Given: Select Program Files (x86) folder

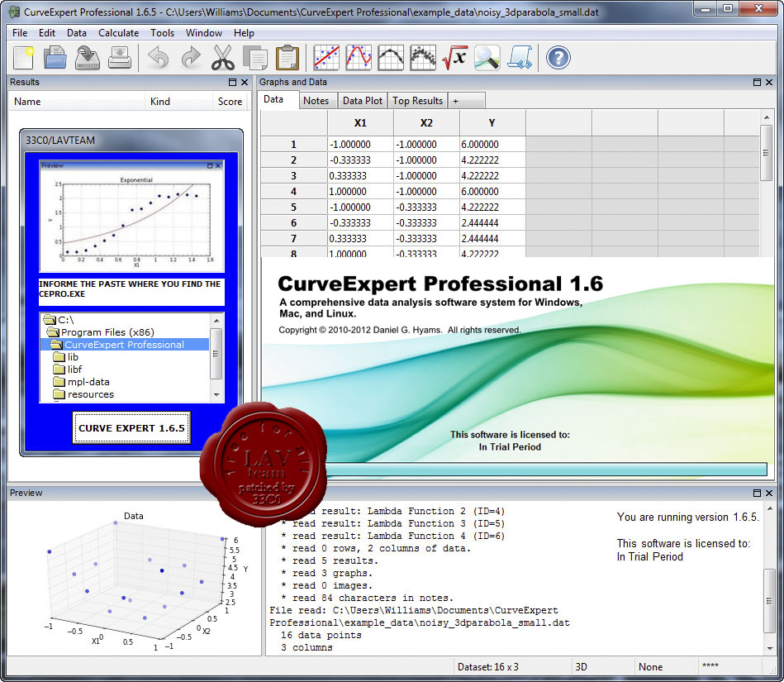Looking at the screenshot, I should (101, 332).
